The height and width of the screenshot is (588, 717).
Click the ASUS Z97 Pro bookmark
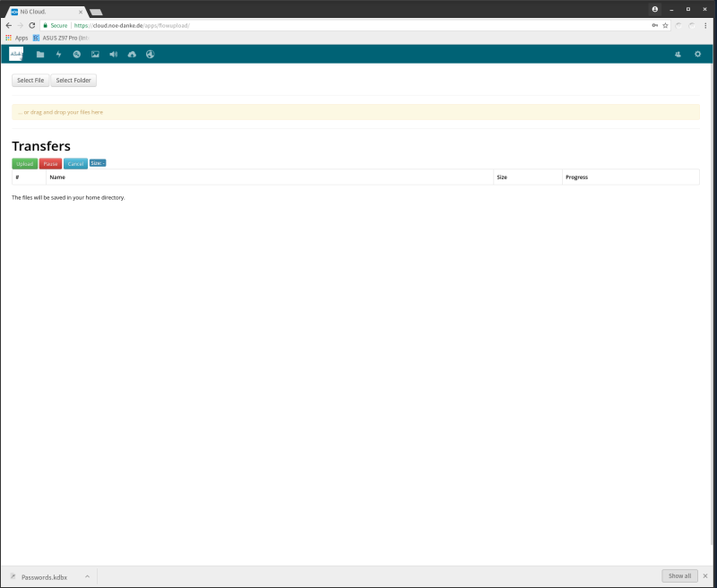[x=61, y=38]
